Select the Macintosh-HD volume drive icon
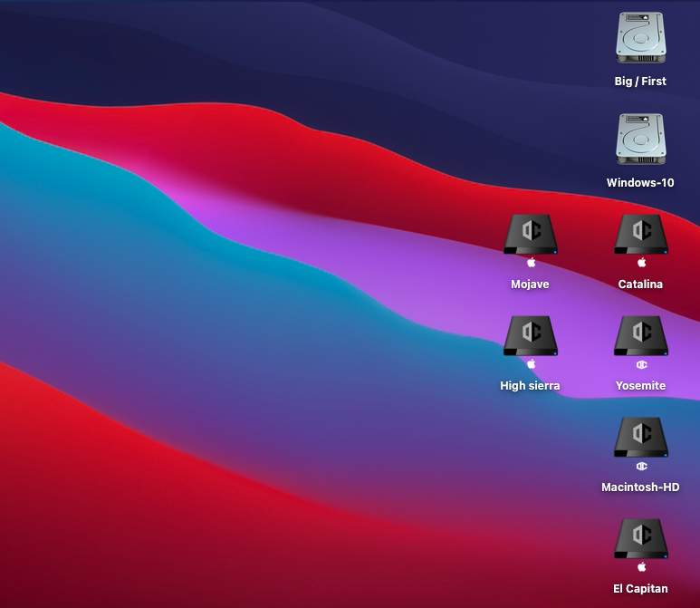 point(641,444)
